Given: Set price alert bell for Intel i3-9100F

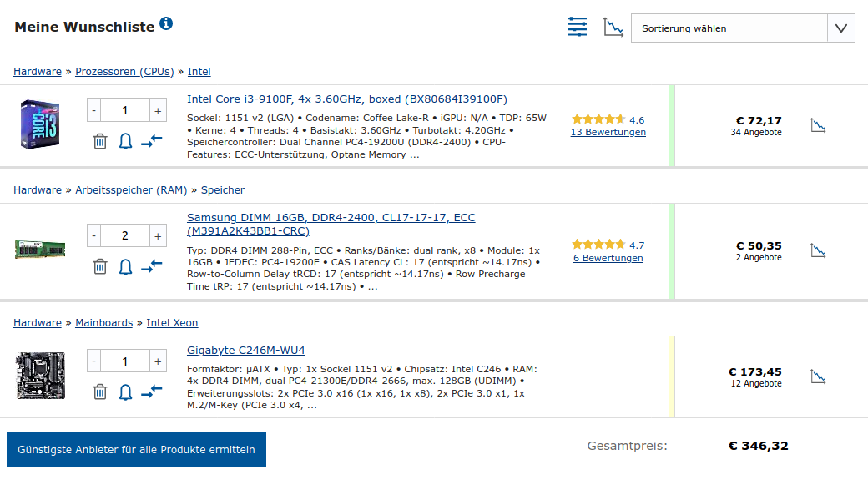Looking at the screenshot, I should (x=126, y=141).
